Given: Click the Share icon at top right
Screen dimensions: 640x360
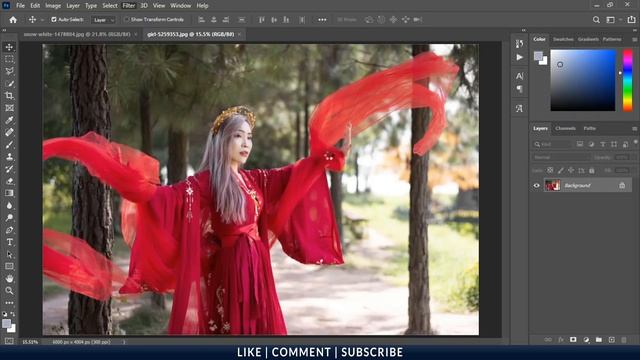Looking at the screenshot, I should (631, 20).
